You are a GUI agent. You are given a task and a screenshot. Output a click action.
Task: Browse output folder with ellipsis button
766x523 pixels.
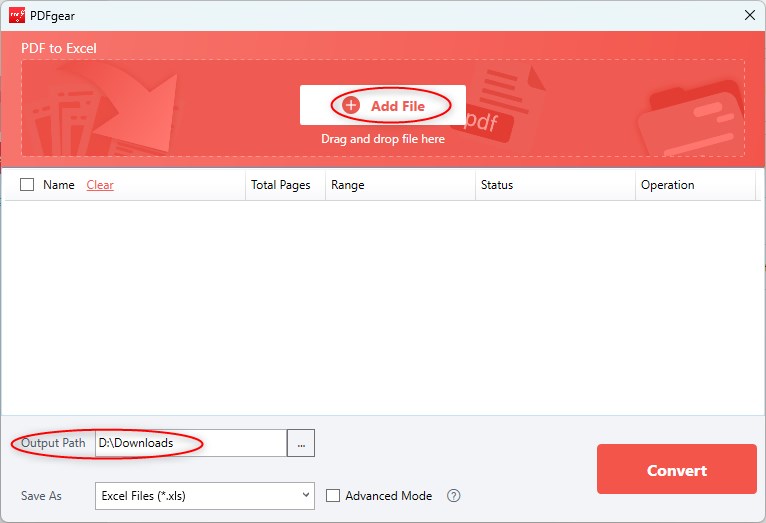(x=301, y=443)
